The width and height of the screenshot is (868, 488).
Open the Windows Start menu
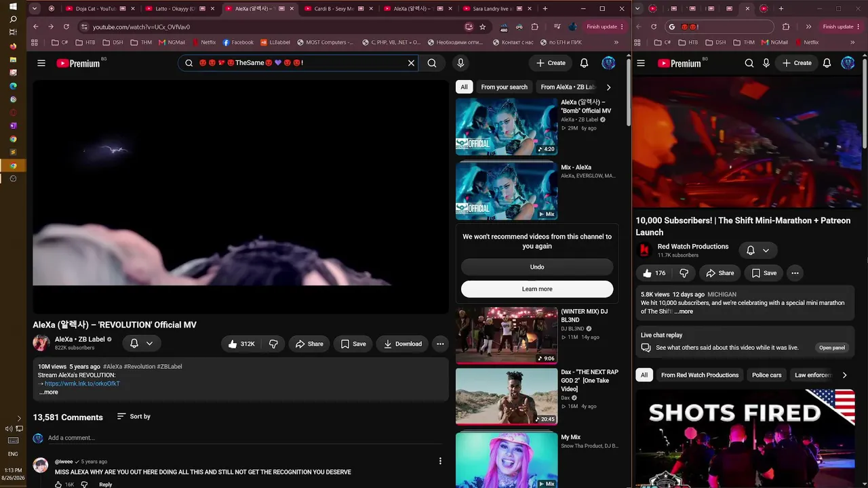pos(13,6)
